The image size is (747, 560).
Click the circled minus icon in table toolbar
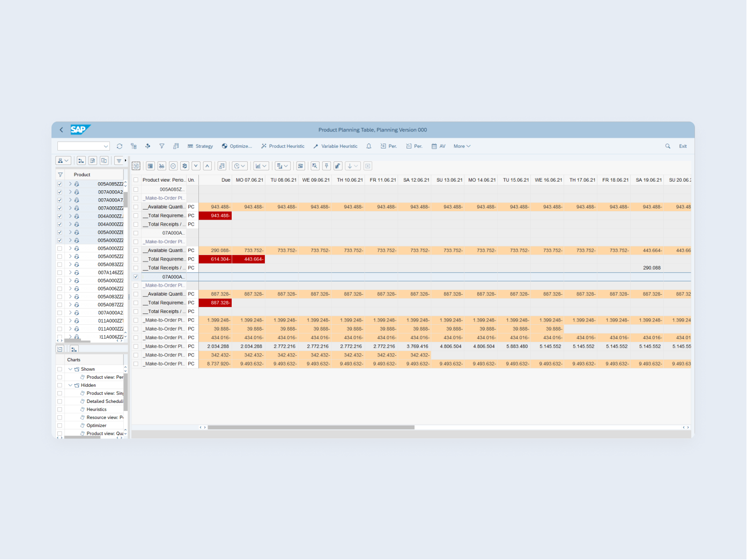173,166
